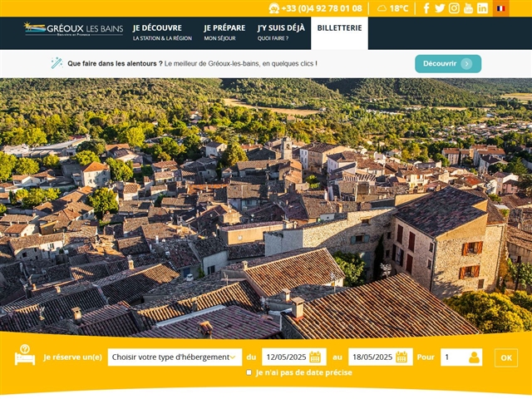
Task: Select the Billetterie tab
Action: click(x=339, y=33)
